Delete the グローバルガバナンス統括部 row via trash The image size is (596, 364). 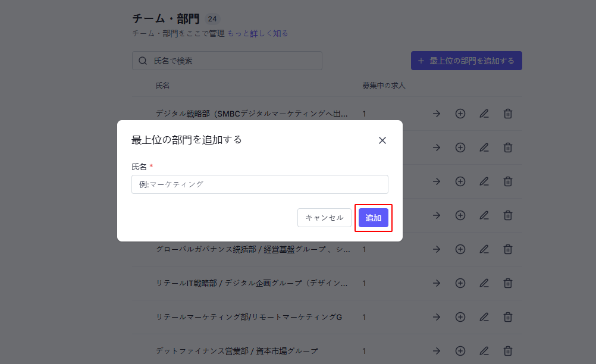click(x=508, y=249)
